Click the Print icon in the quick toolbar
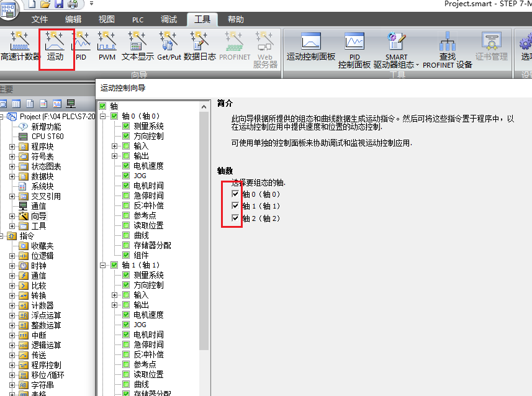Viewport: 532px width, 396px height. coord(73,4)
